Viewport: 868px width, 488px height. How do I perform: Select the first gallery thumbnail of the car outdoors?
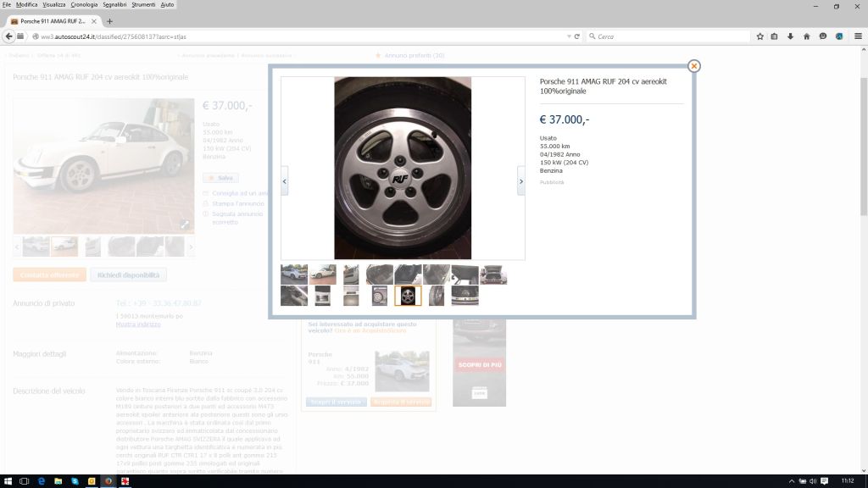[x=294, y=274]
